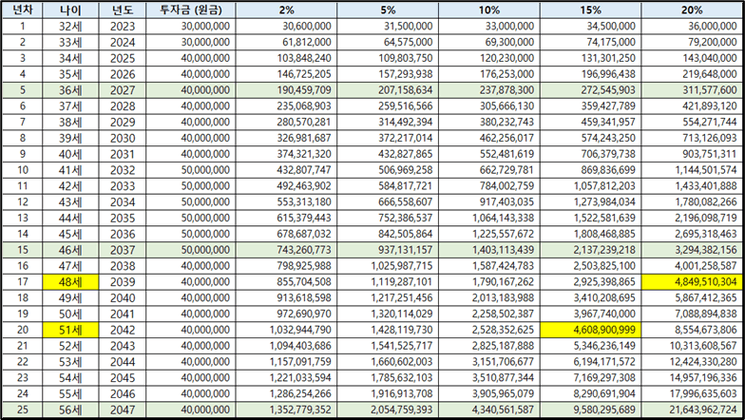This screenshot has width=745, height=420.
Task: Select row number 25 cell
Action: (22, 410)
